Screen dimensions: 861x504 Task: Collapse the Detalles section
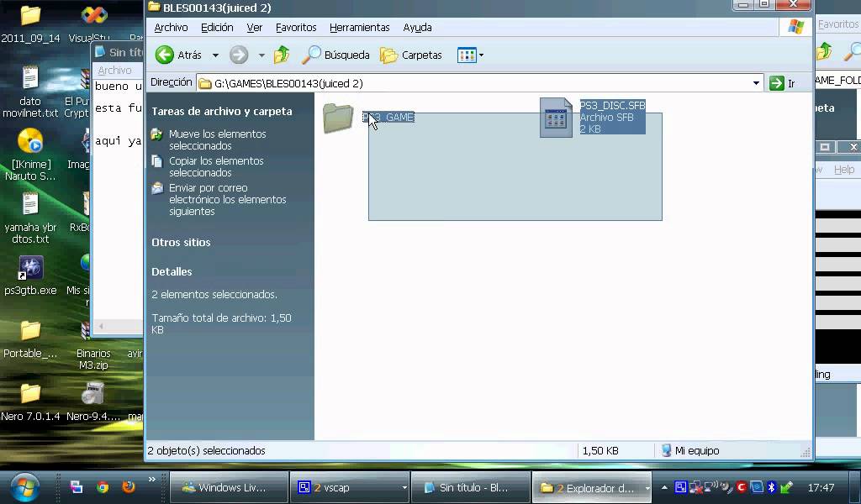(x=172, y=272)
